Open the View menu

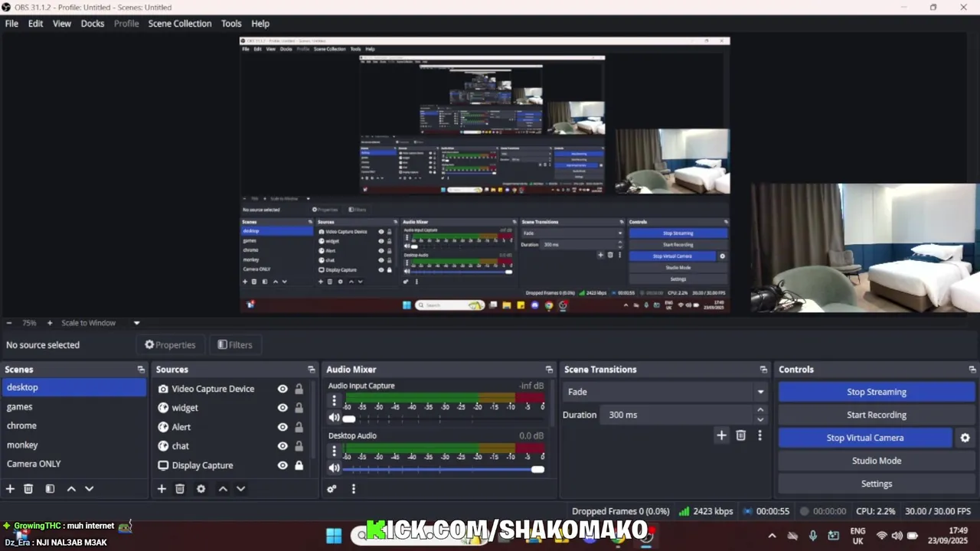coord(62,24)
